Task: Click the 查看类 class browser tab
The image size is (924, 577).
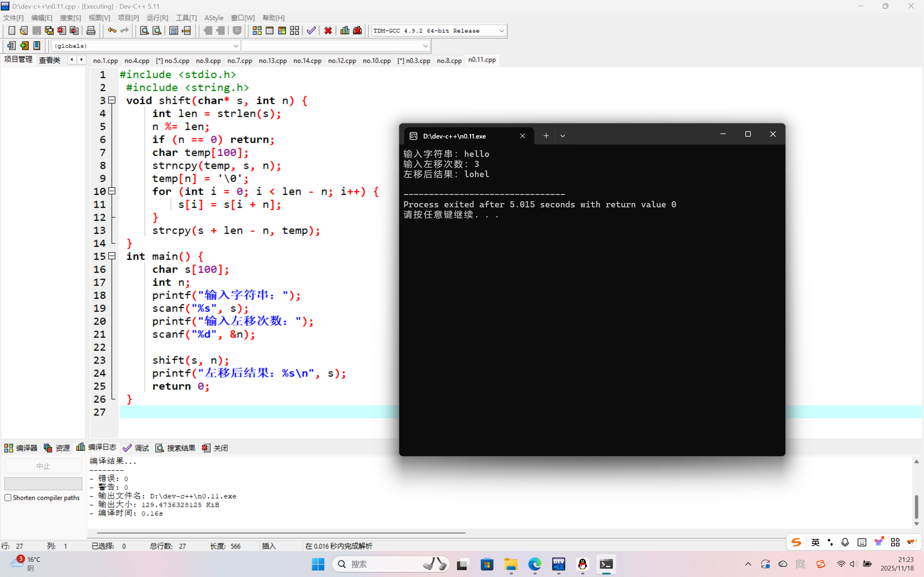Action: click(x=50, y=60)
